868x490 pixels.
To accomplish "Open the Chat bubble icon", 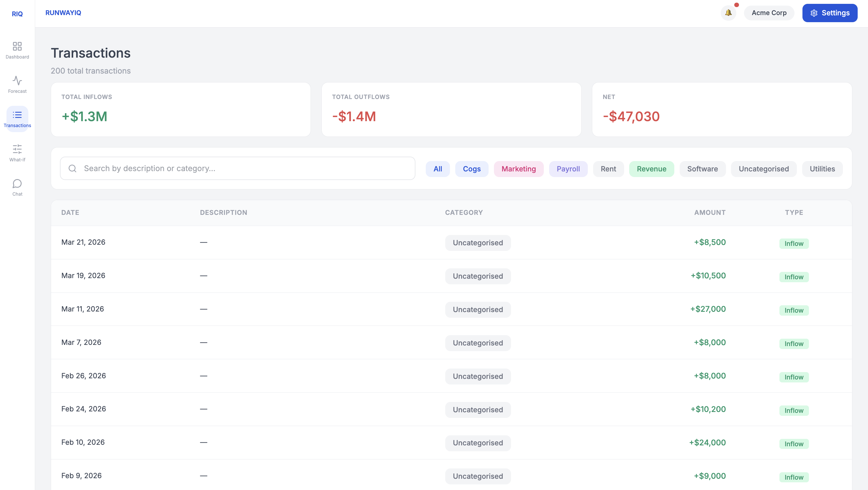I will pos(17,184).
